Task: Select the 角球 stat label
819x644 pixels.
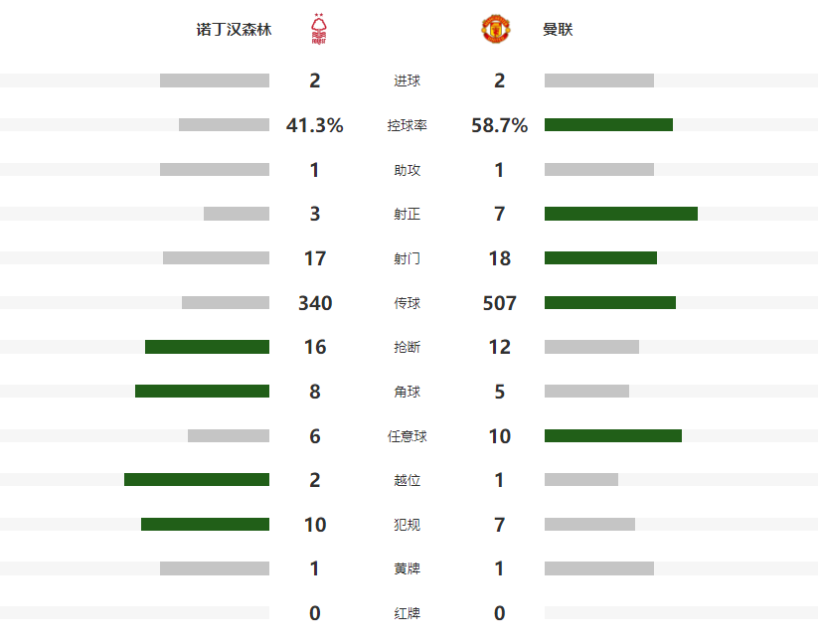Action: coord(408,392)
